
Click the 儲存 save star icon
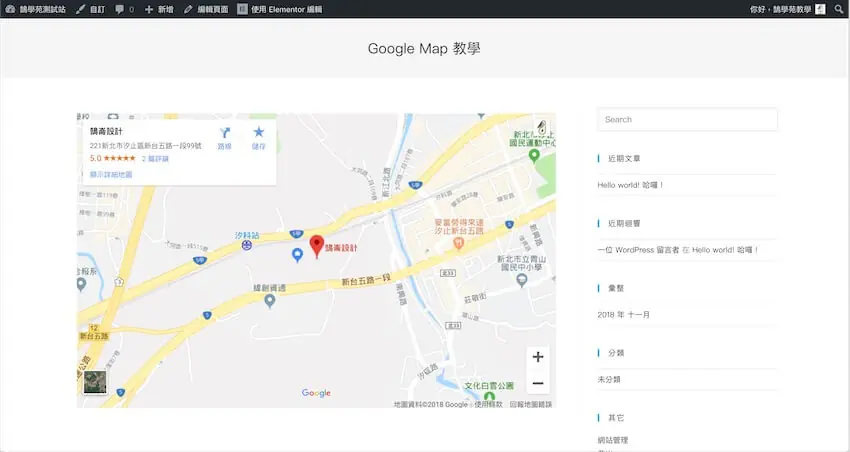pyautogui.click(x=259, y=132)
